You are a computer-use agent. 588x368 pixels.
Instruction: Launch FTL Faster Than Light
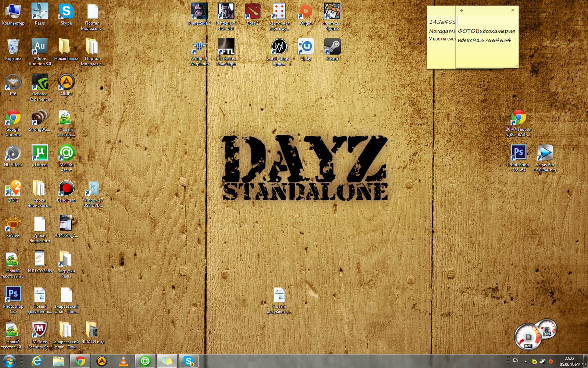tap(226, 52)
